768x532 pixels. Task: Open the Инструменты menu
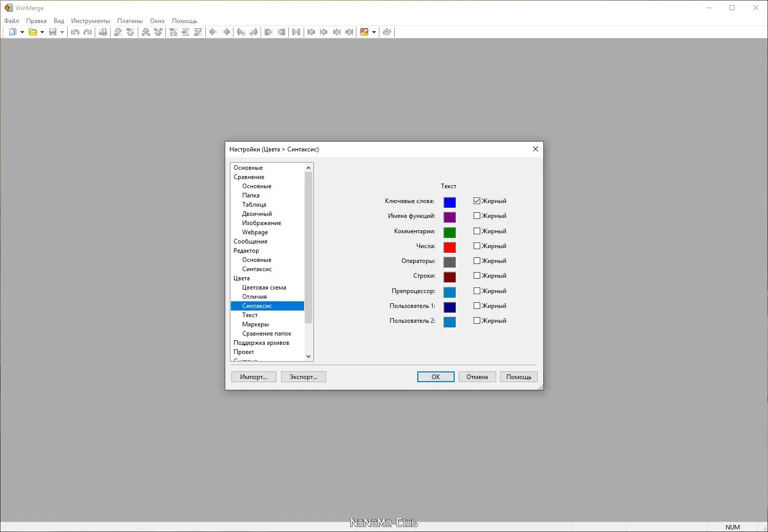point(91,21)
